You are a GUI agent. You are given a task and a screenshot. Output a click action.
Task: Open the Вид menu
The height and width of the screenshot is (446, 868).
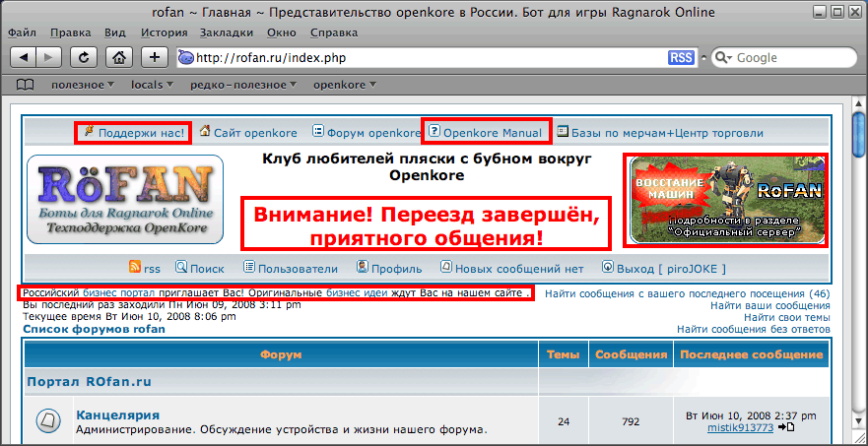tap(115, 32)
